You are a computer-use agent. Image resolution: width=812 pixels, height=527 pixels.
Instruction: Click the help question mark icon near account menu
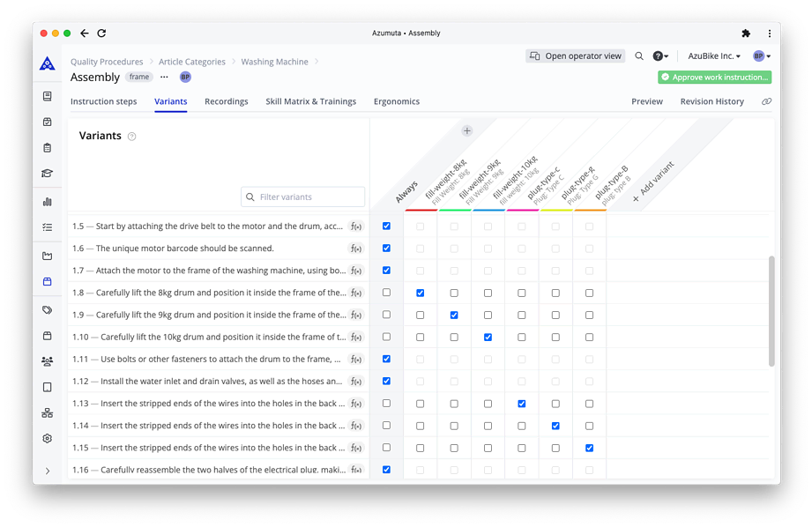(658, 56)
